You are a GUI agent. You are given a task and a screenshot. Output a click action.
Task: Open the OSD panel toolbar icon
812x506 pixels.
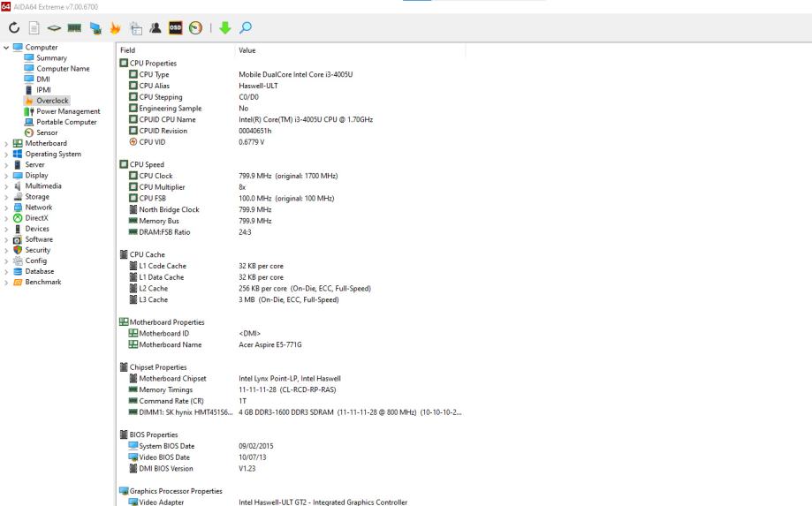(176, 27)
